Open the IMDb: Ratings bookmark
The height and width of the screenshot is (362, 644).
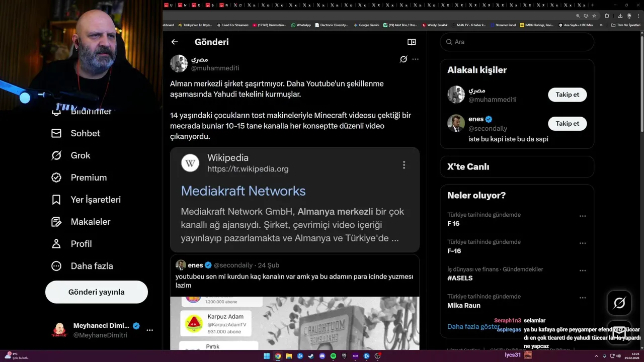(x=537, y=25)
